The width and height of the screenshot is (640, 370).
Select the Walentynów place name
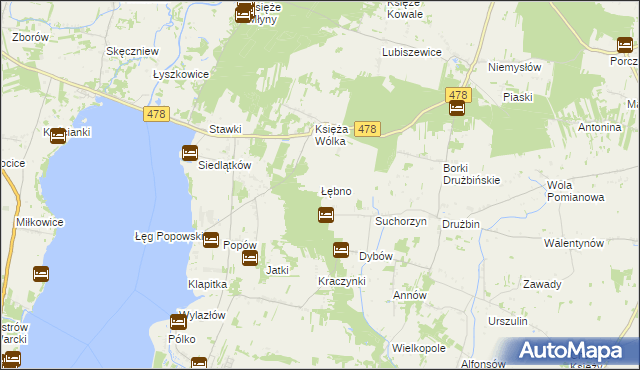573,243
